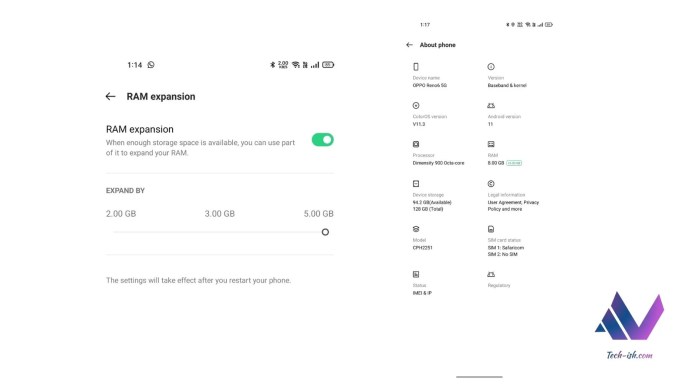The height and width of the screenshot is (392, 696).
Task: Tap the Dimensity 900 Octa-core processor entry
Action: 438,163
